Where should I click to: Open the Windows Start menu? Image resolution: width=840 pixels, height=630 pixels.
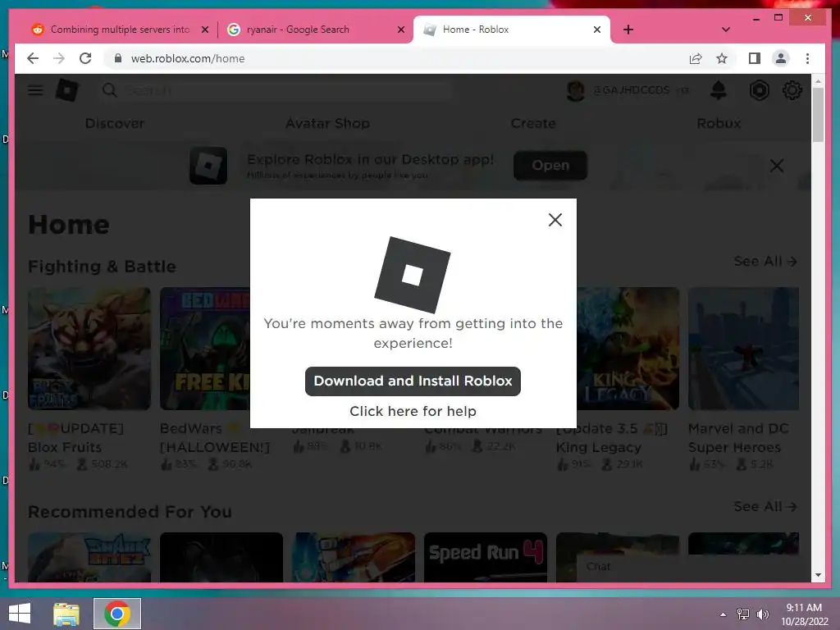click(20, 614)
